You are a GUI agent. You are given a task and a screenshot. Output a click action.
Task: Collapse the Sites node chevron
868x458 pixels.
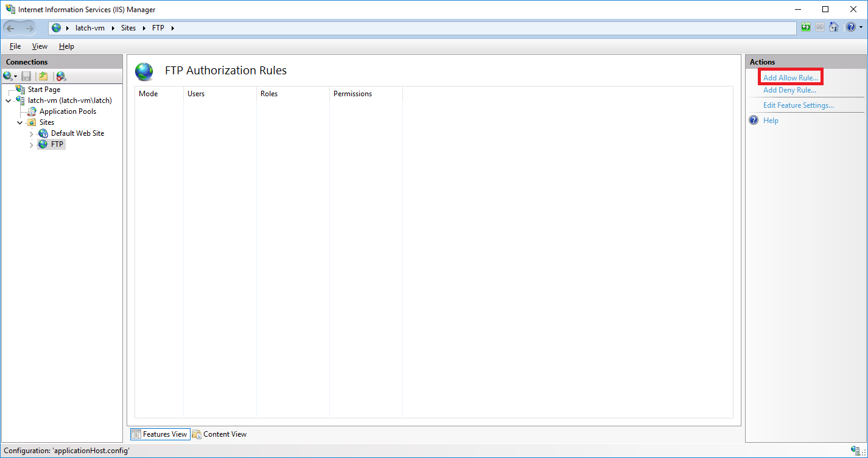coord(19,122)
